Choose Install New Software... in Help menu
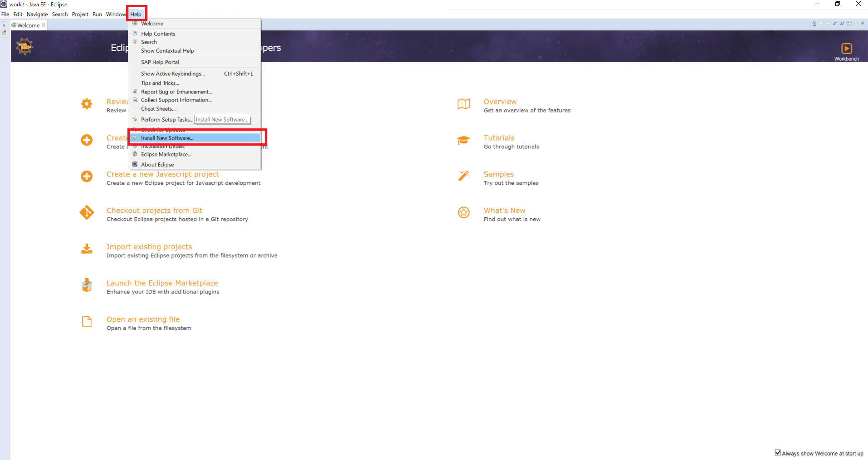The image size is (868, 460). tap(195, 138)
